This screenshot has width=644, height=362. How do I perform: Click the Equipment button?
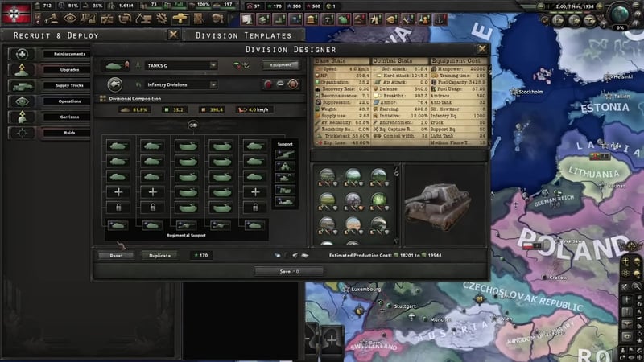281,65
